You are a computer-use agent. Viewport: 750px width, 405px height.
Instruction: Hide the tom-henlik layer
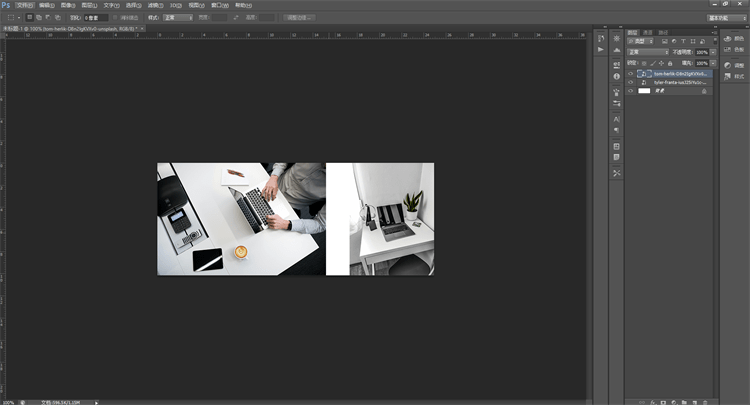(x=631, y=74)
